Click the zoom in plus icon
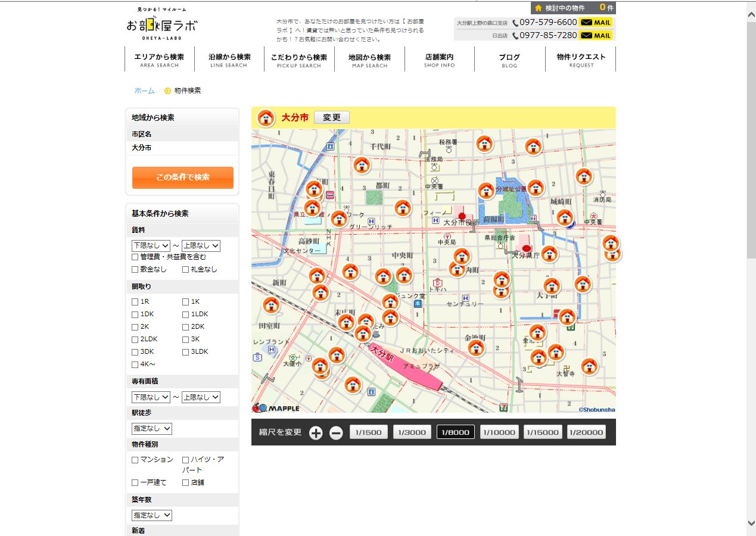Viewport: 756px width, 536px height. [316, 433]
